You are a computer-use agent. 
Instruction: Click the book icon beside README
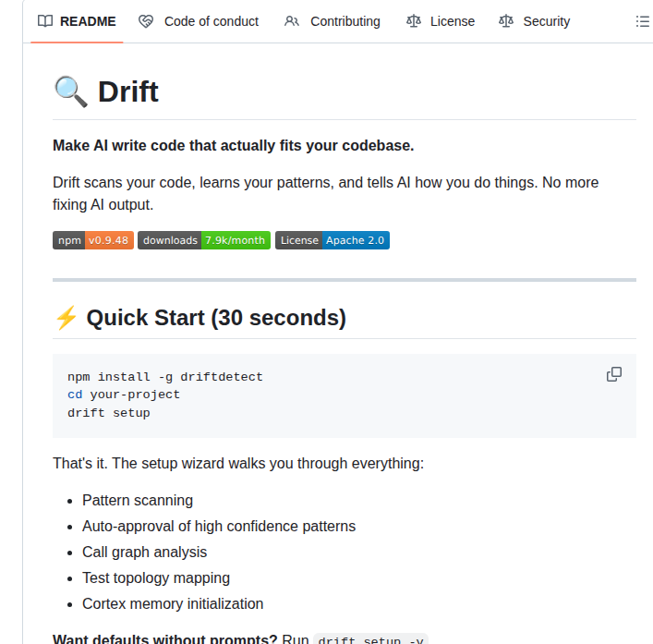pos(45,21)
